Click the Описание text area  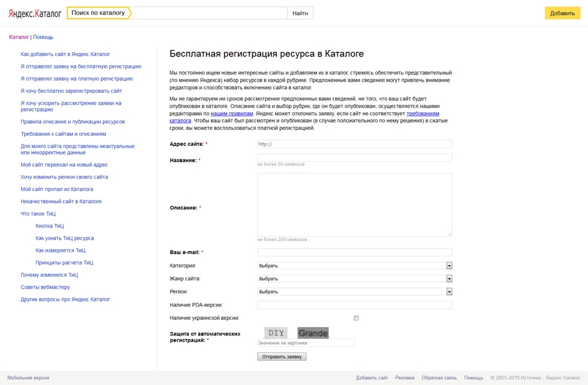coord(355,205)
